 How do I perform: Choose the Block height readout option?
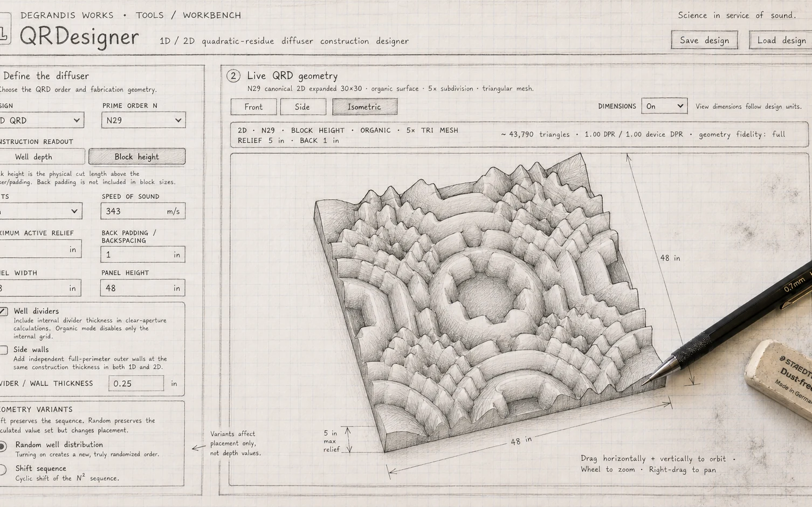tap(137, 157)
